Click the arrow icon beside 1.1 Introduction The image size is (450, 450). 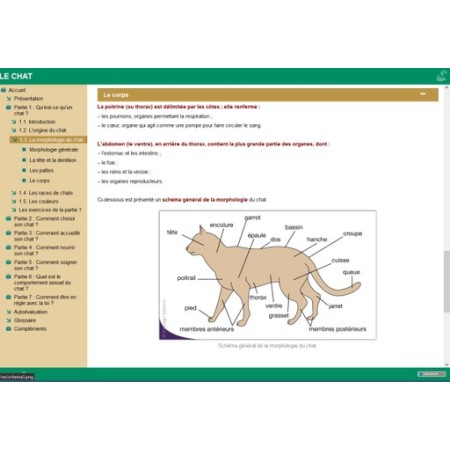point(14,122)
